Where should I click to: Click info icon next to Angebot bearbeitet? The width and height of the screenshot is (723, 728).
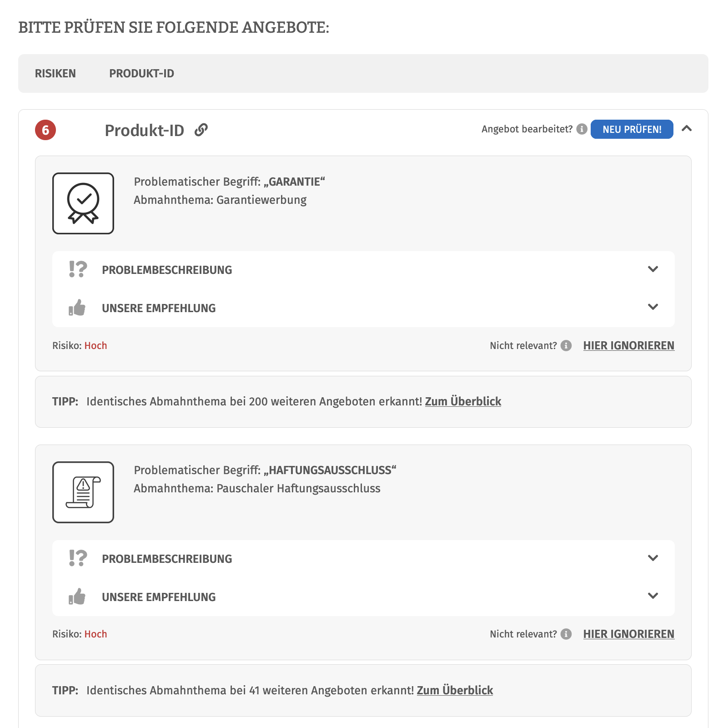(x=582, y=129)
